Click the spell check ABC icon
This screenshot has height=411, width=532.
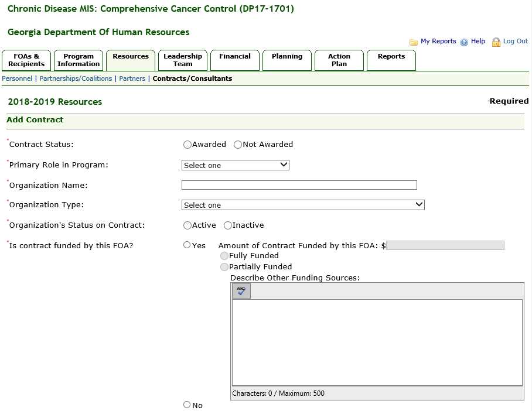241,291
